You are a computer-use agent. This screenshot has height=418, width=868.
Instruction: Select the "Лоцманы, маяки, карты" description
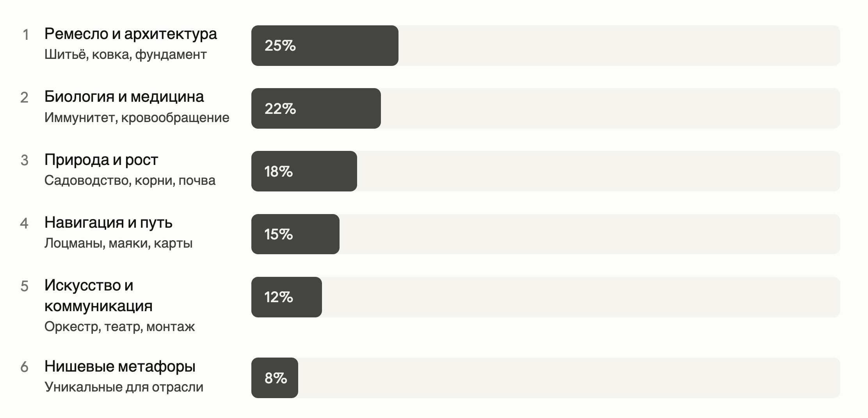[x=118, y=243]
